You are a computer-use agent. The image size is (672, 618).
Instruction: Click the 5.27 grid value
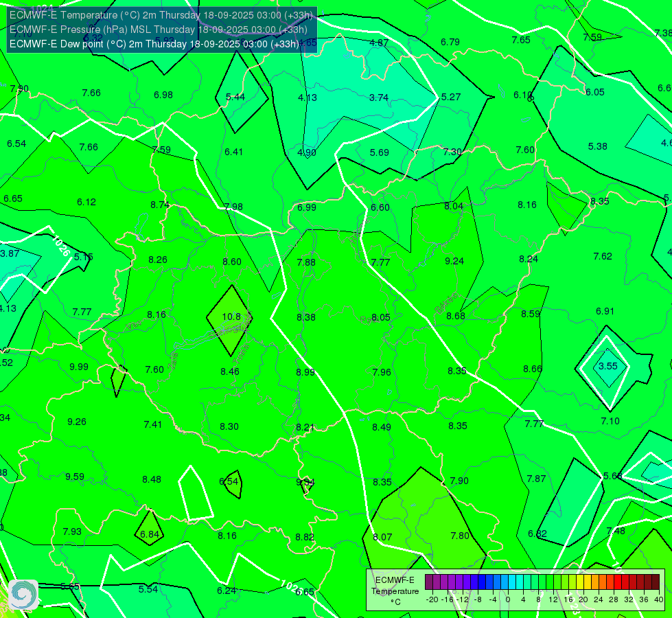click(451, 97)
